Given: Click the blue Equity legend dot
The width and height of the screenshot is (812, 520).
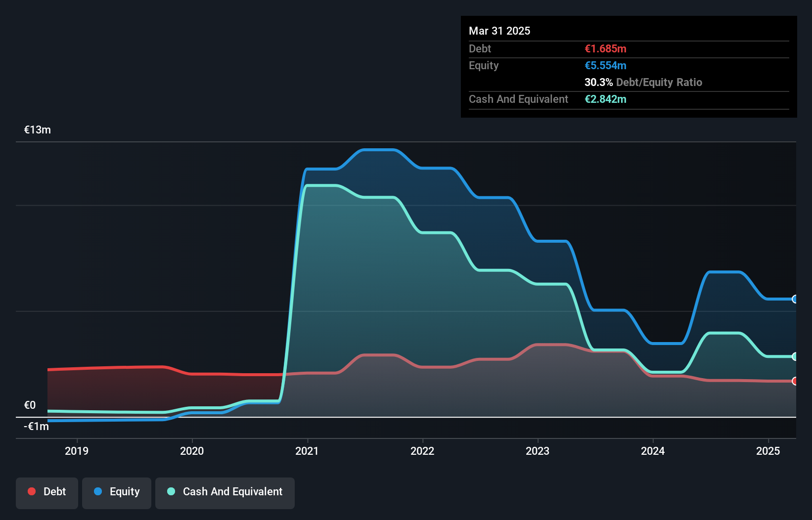Looking at the screenshot, I should coord(98,491).
